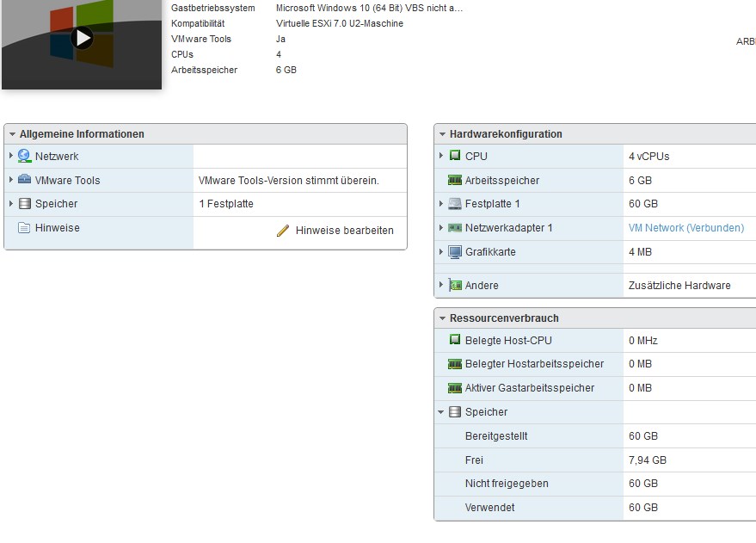The image size is (756, 543).
Task: Click the play button on VM thumbnail
Action: [x=82, y=38]
